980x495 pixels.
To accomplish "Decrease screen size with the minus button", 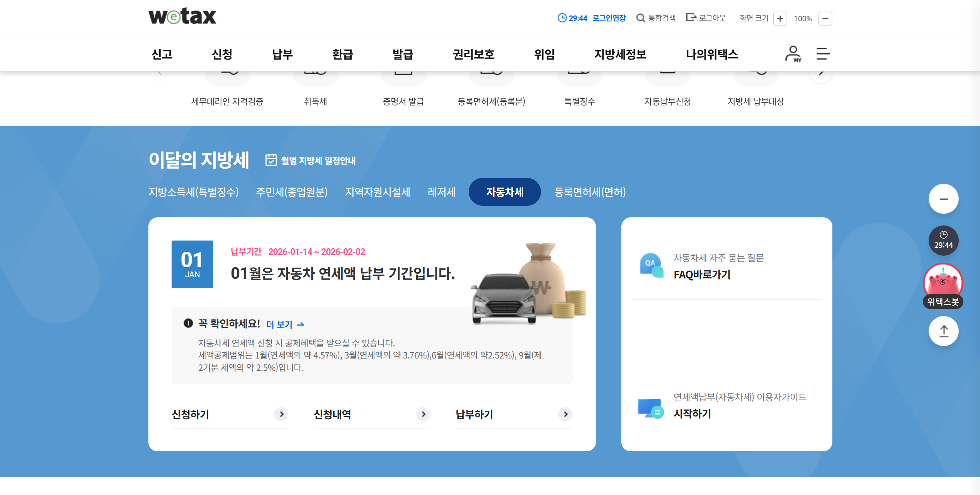I will point(825,19).
